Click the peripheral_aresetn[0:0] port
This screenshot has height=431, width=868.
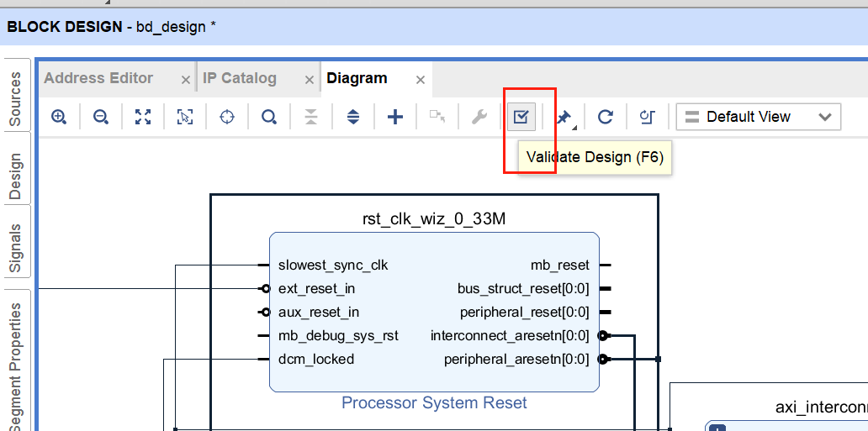pyautogui.click(x=517, y=359)
